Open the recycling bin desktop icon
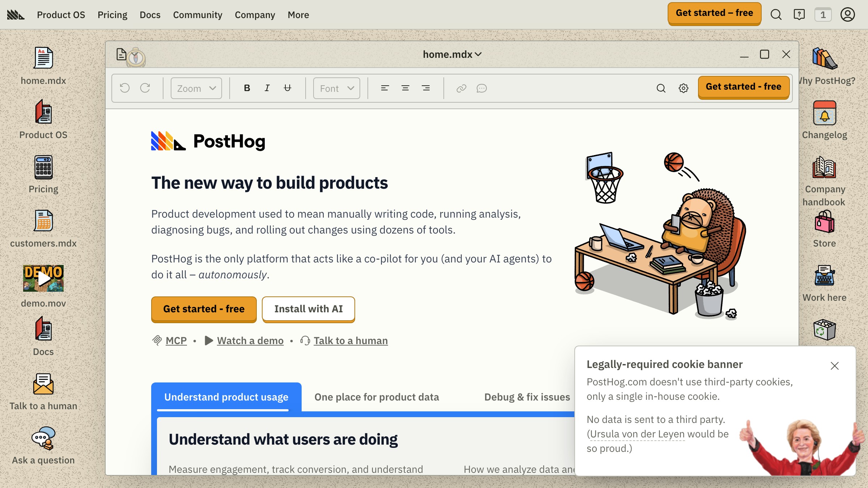 825,330
